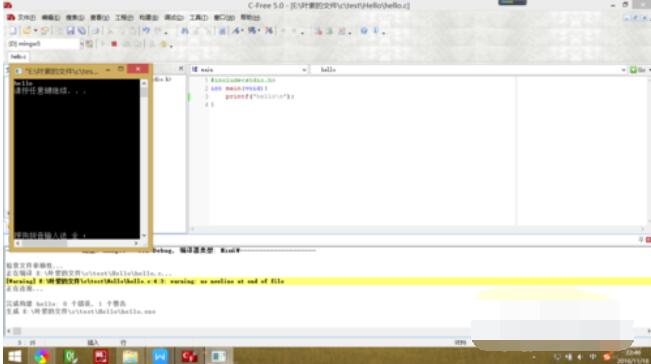The width and height of the screenshot is (651, 364).
Task: Expand the main function dropdown
Action: 304,70
